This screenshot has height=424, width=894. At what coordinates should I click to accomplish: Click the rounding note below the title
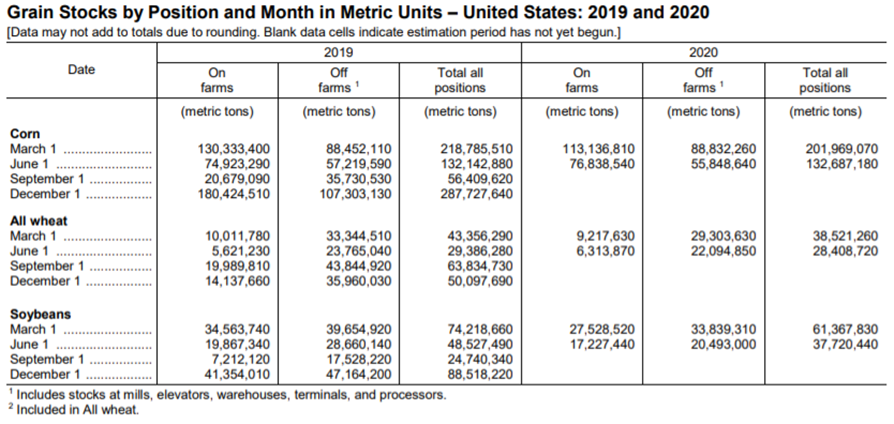(x=314, y=32)
